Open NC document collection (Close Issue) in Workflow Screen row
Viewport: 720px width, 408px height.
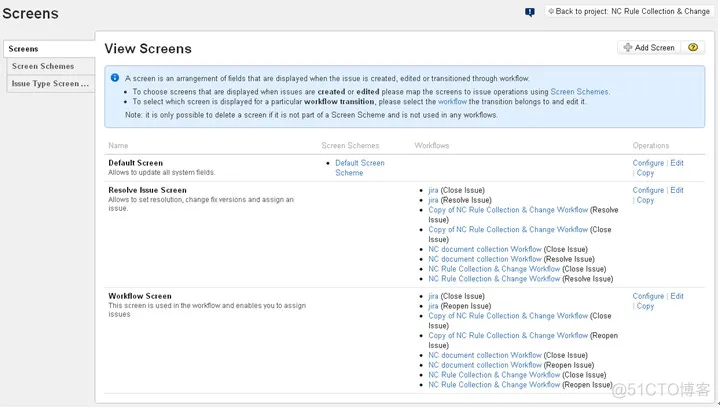pyautogui.click(x=485, y=355)
